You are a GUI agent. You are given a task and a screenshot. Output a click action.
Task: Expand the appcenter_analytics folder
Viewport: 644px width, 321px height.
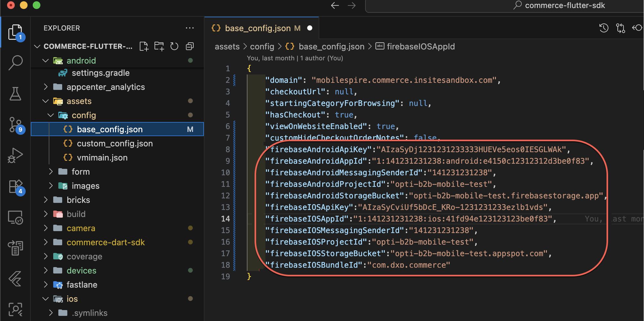coord(46,87)
